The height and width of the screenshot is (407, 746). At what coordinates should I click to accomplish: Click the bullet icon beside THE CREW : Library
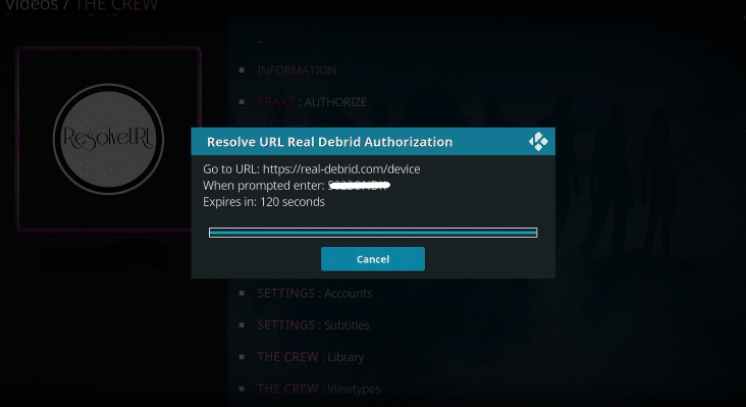[242, 357]
